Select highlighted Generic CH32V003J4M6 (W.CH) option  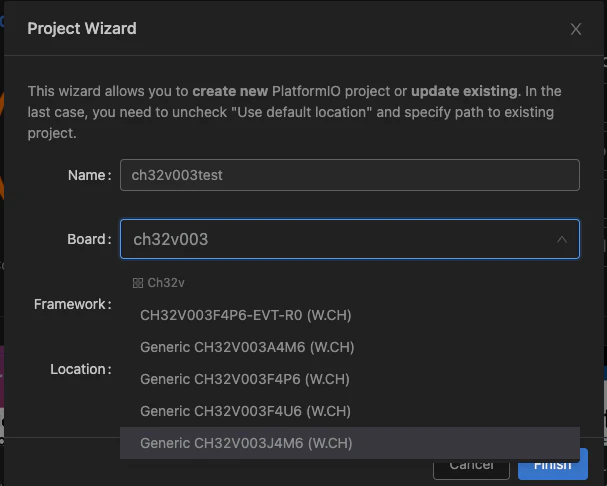pyautogui.click(x=350, y=443)
